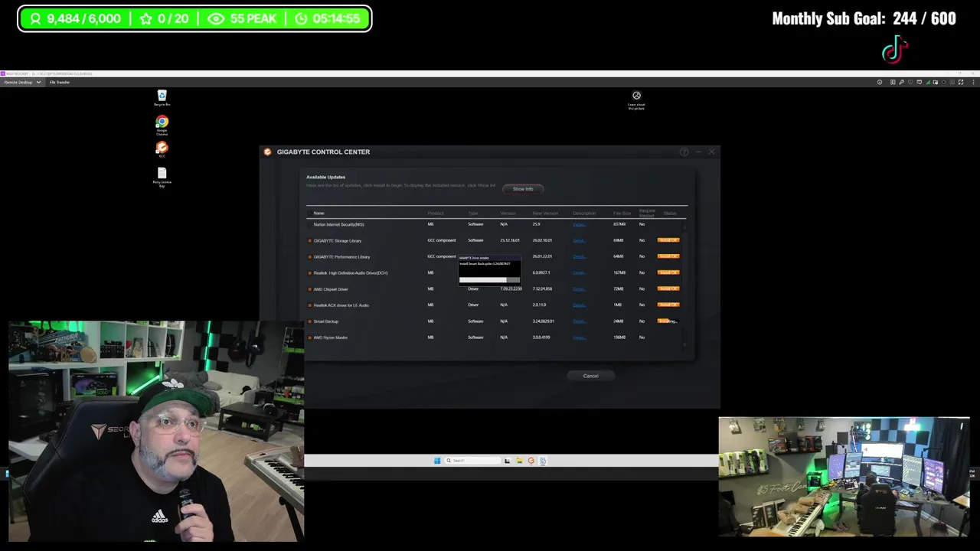Image resolution: width=980 pixels, height=551 pixels.
Task: Click the installer progress bar in popup
Action: point(489,280)
